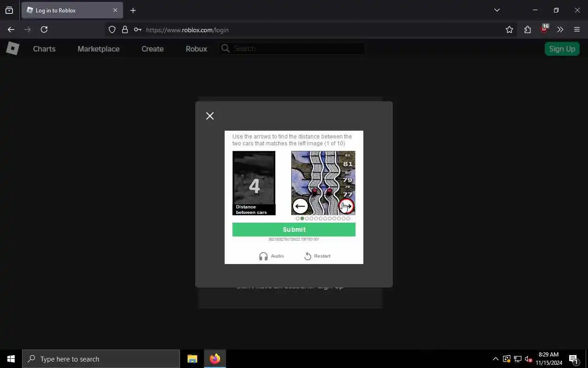Open the Robux page

[x=196, y=49]
